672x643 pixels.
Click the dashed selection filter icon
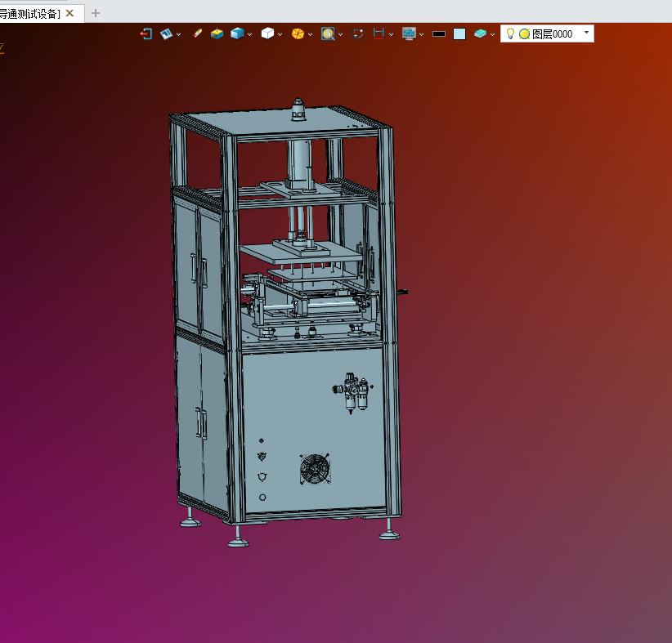358,33
